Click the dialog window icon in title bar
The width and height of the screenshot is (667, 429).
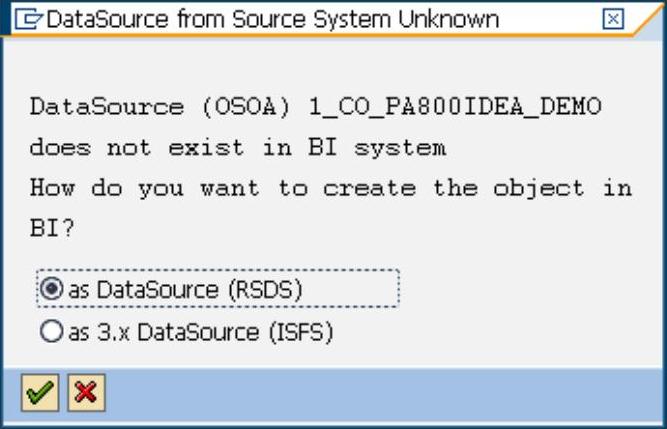[x=30, y=18]
